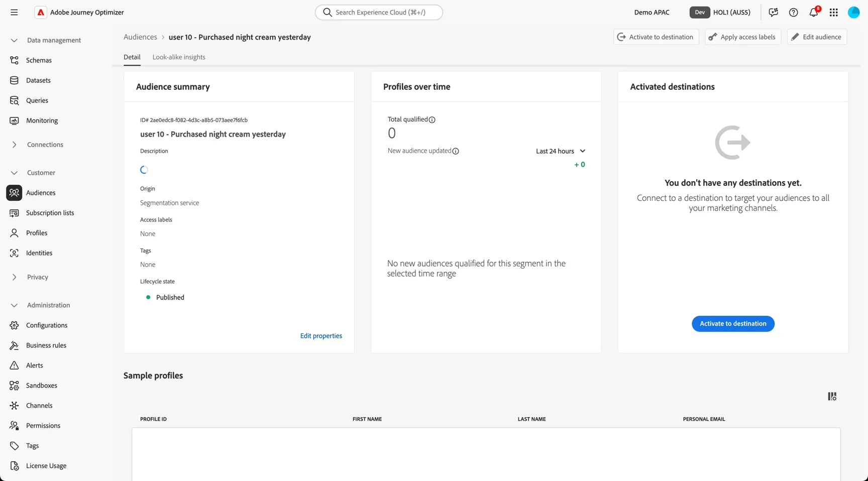Select Audiences in the sidebar
868x481 pixels.
tap(41, 193)
